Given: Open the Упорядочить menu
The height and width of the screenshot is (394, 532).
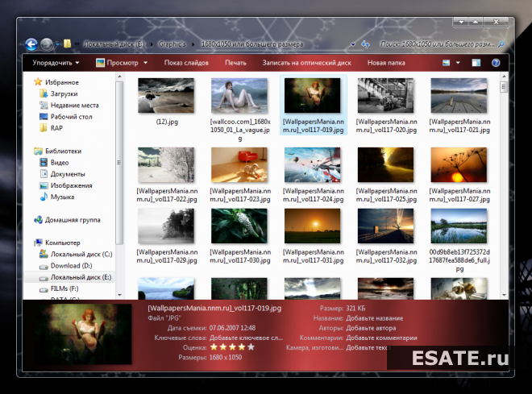Looking at the screenshot, I should click(56, 63).
